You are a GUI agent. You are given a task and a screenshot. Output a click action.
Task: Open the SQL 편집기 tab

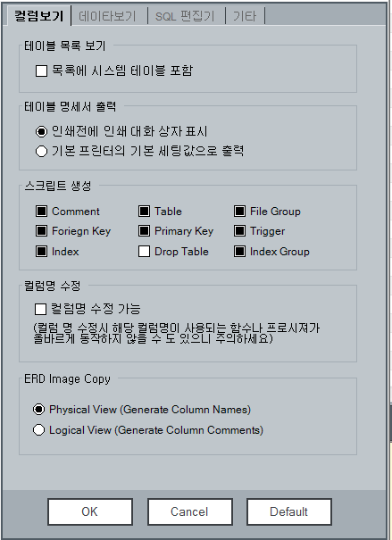click(185, 16)
